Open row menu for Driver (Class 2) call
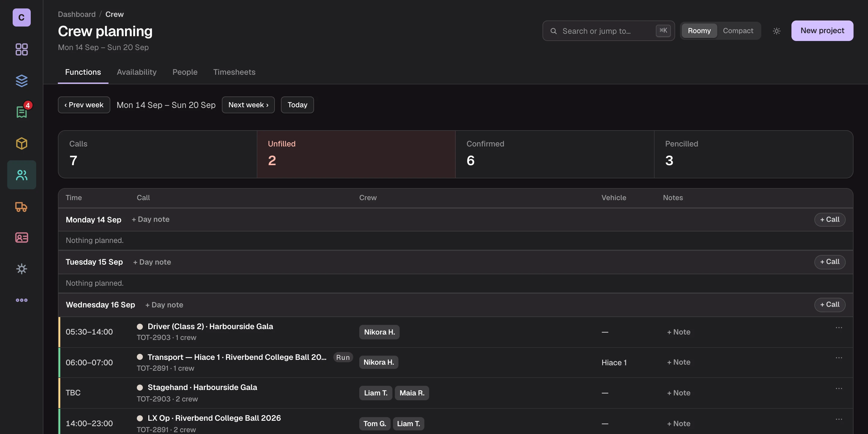 click(x=839, y=328)
